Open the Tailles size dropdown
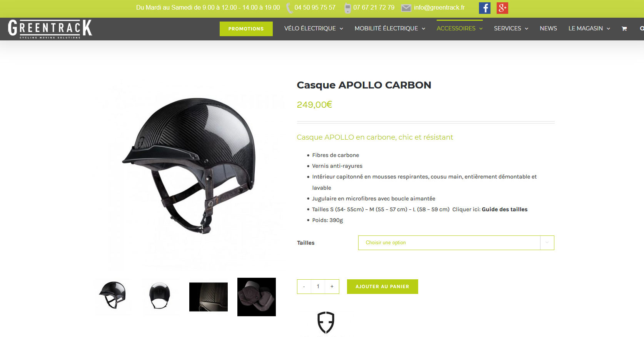This screenshot has width=644, height=337. pyautogui.click(x=456, y=243)
